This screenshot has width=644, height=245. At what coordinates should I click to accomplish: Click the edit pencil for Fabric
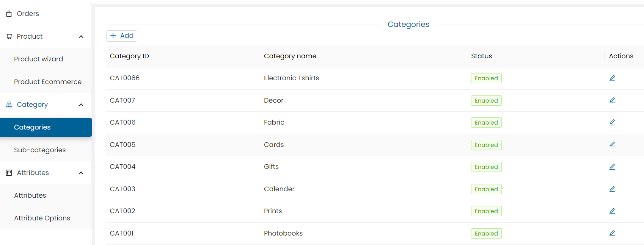[612, 122]
